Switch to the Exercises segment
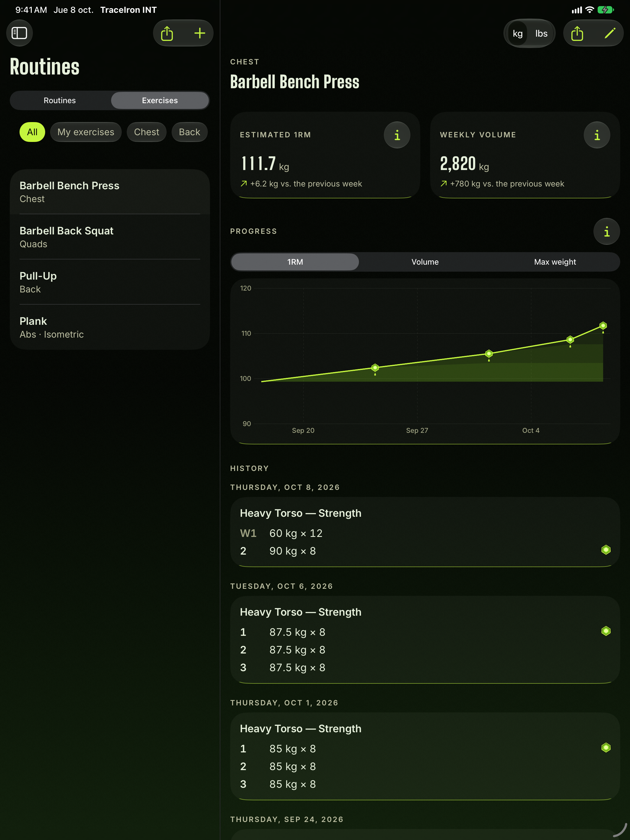The image size is (630, 840). pos(160,101)
